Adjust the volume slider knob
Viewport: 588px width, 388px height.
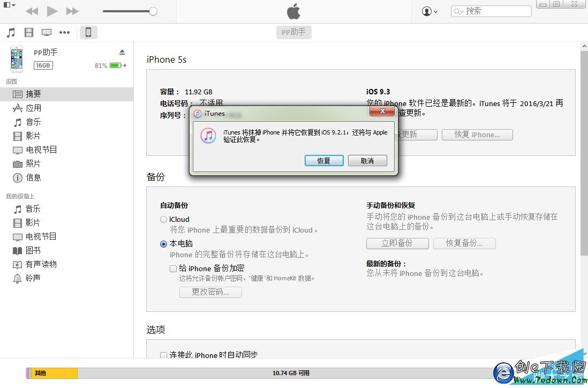[153, 11]
